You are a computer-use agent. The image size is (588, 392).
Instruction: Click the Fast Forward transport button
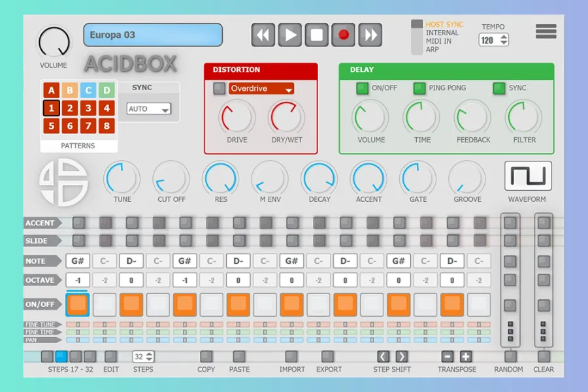pyautogui.click(x=370, y=35)
